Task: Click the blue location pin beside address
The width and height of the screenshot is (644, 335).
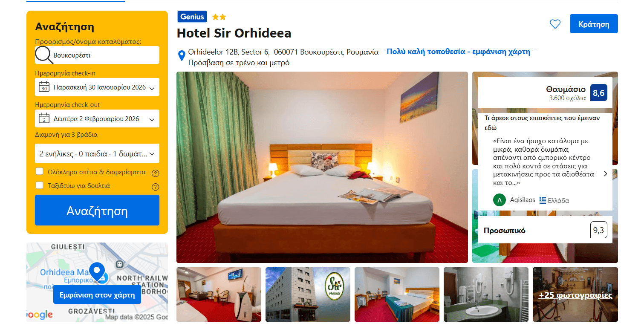Action: [182, 55]
